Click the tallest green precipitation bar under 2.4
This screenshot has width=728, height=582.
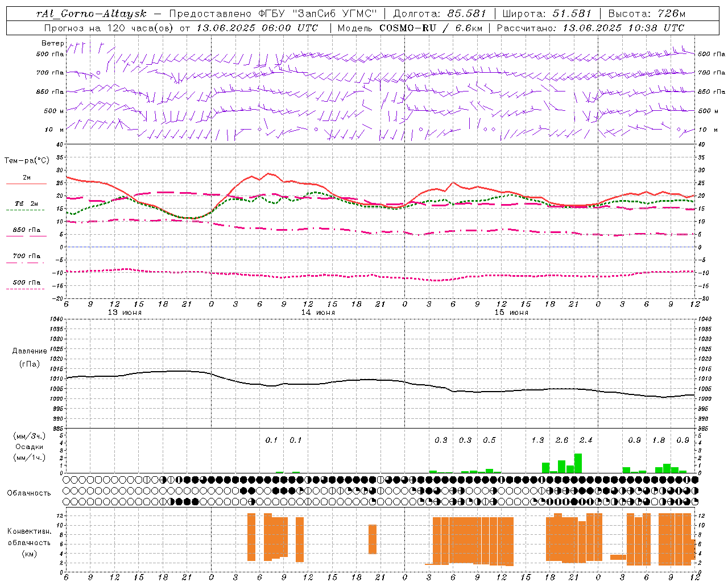coord(578,463)
